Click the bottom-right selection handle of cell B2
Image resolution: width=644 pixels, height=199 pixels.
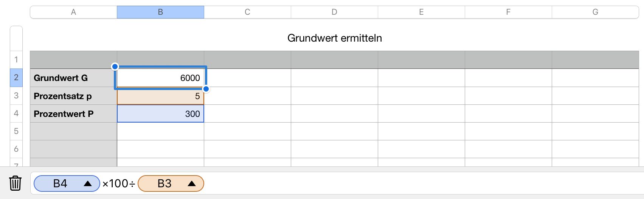(x=206, y=89)
